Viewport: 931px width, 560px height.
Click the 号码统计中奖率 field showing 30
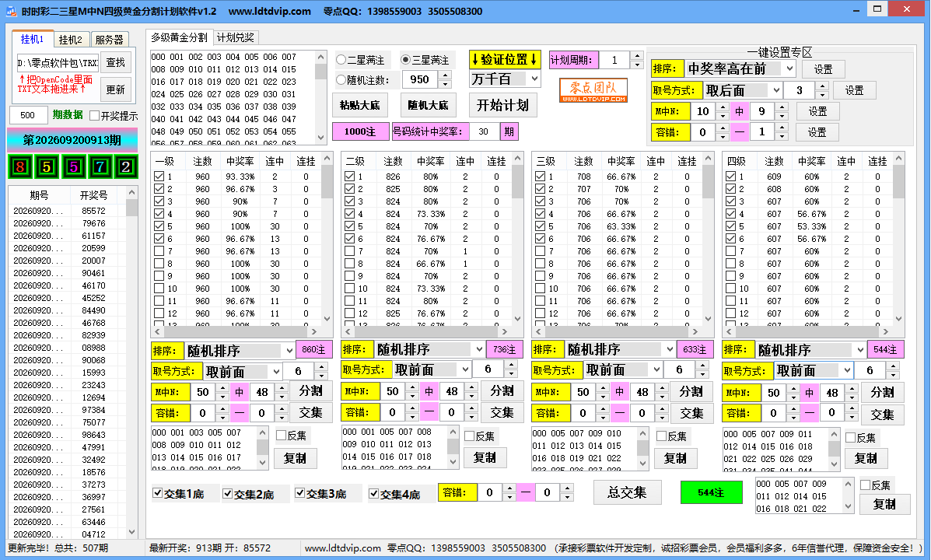pyautogui.click(x=485, y=132)
